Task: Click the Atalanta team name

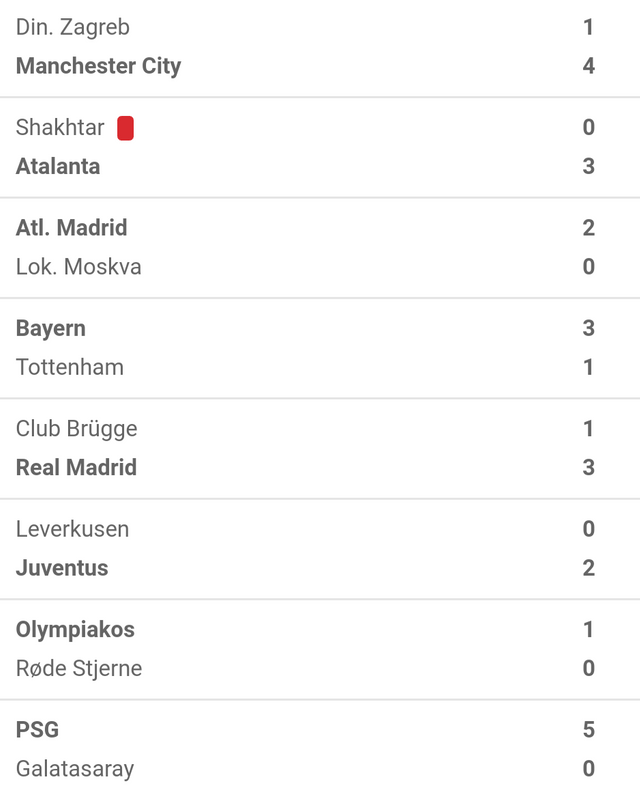Action: tap(58, 167)
